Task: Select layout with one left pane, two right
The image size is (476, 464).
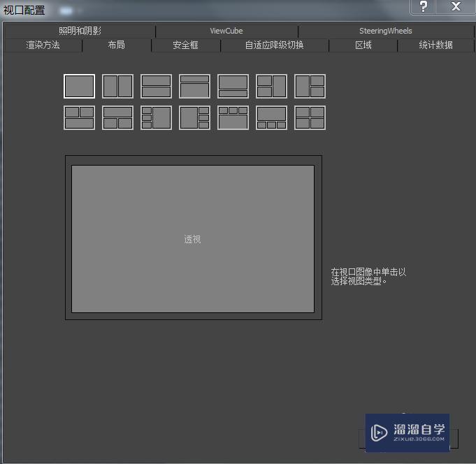Action: point(310,86)
